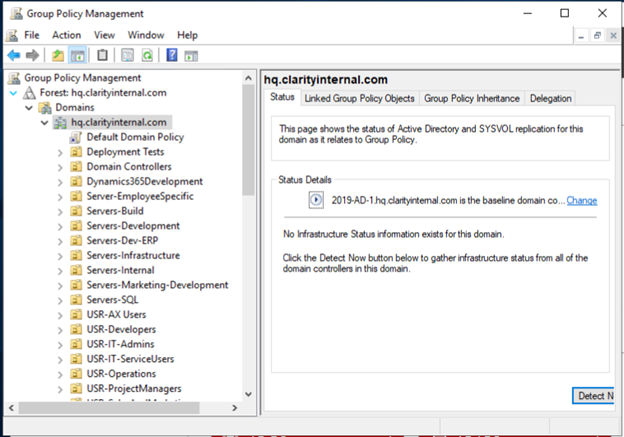Click the green Refresh toolbar icon
The height and width of the screenshot is (437, 624).
(x=147, y=55)
